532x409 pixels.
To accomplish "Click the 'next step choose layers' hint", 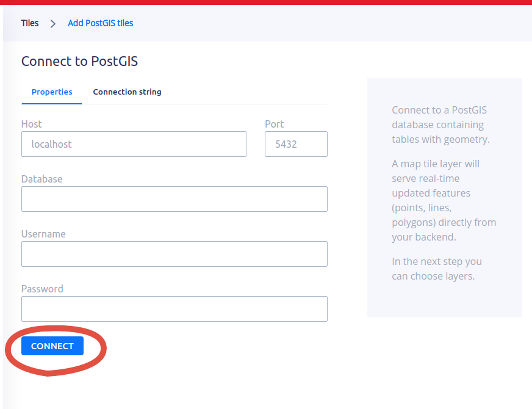I will [437, 269].
